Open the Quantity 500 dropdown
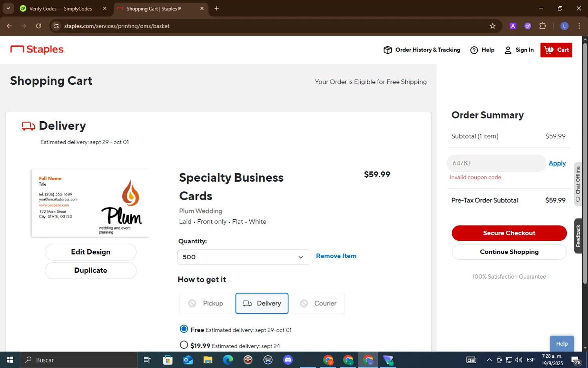 243,257
